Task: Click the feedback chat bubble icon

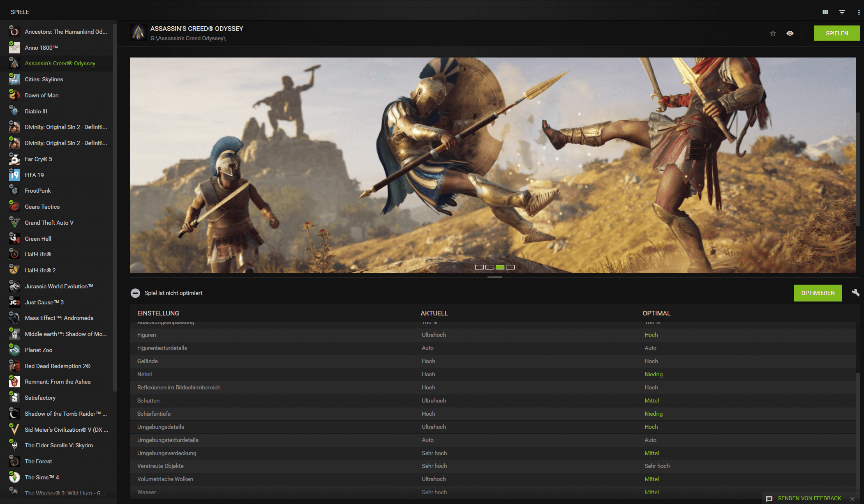Action: 769,499
